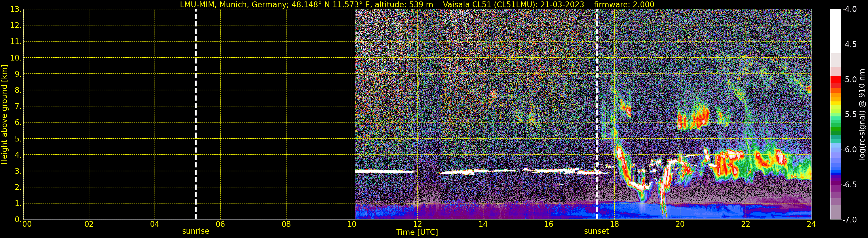The width and height of the screenshot is (868, 238).
Task: Click the '04' time tick label
Action: (155, 224)
